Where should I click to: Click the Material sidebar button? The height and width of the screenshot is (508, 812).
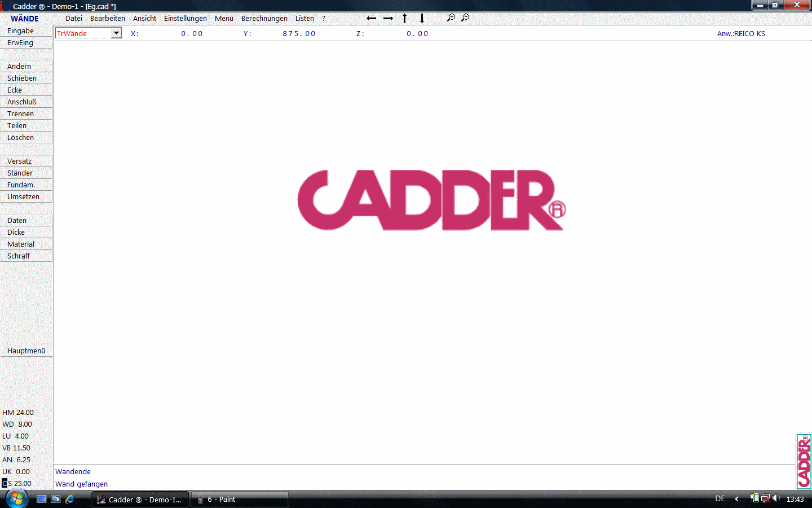27,244
